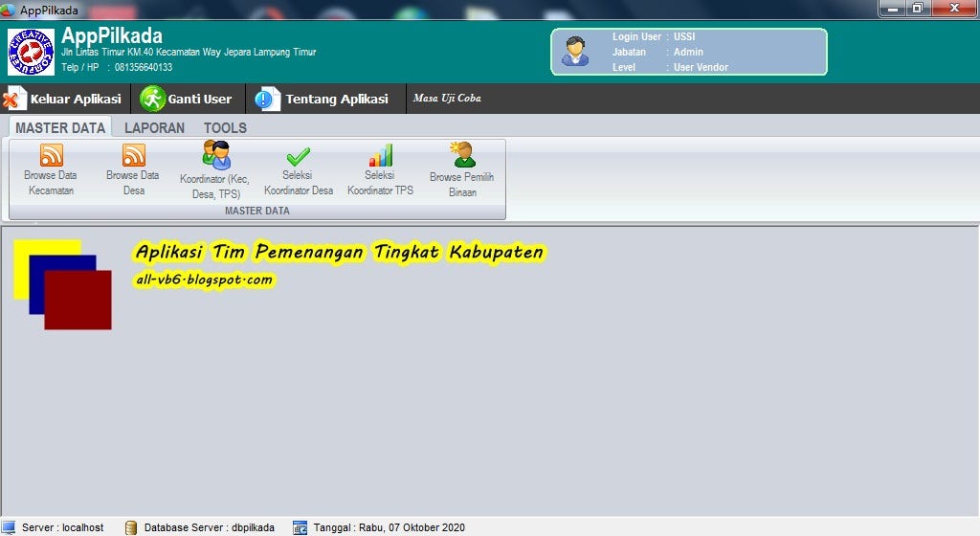
Task: Click the MASTER DATA group caption in ribbon
Action: [x=256, y=211]
